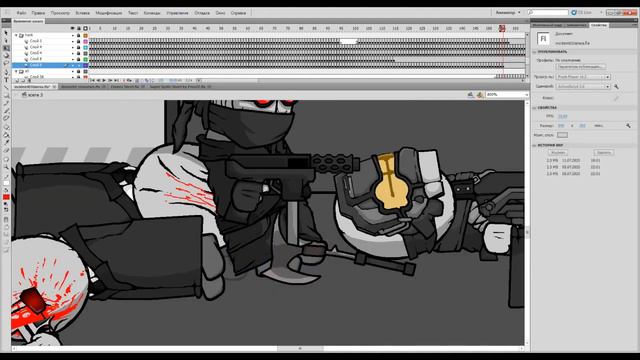The image size is (640, 360).
Task: Open the Flash Player version dropdown
Action: pyautogui.click(x=583, y=77)
